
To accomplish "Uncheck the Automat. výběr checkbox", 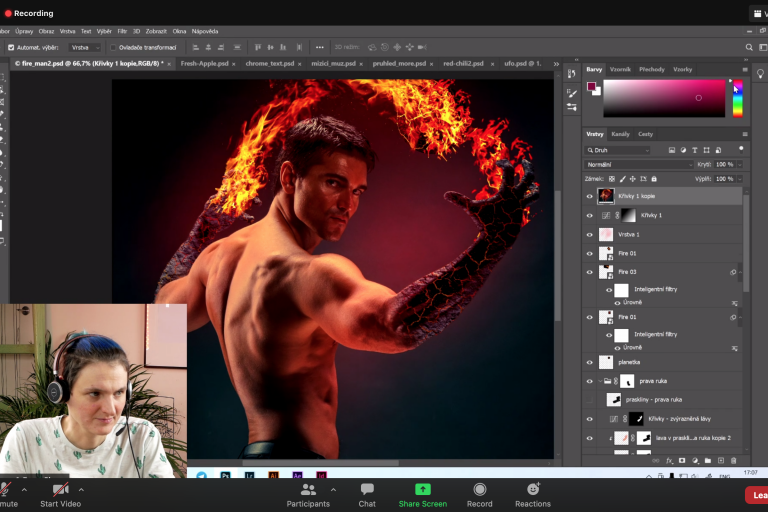I will [11, 47].
